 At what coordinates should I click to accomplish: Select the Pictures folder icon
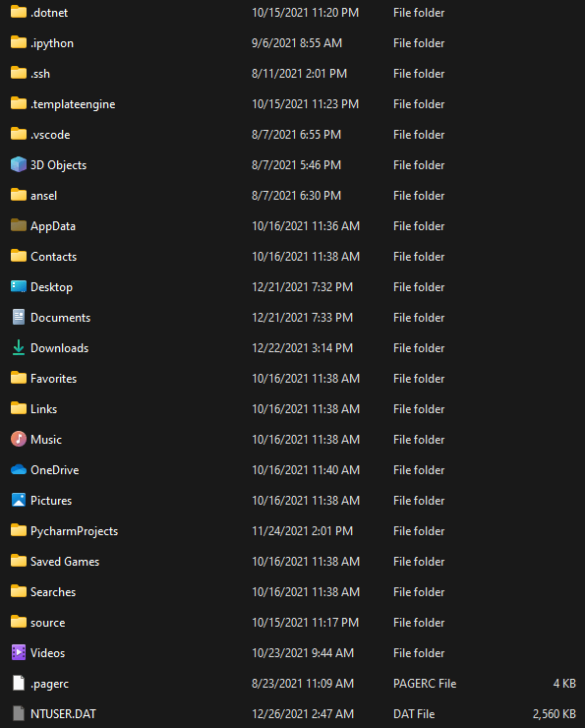pyautogui.click(x=19, y=500)
